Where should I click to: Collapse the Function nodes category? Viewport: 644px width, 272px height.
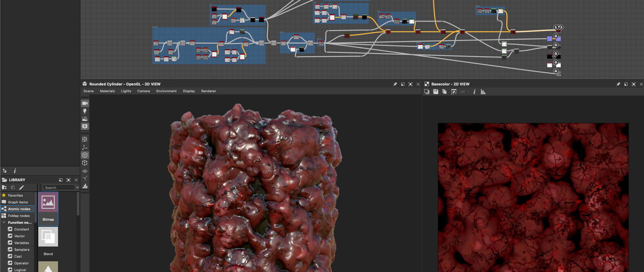pos(4,222)
